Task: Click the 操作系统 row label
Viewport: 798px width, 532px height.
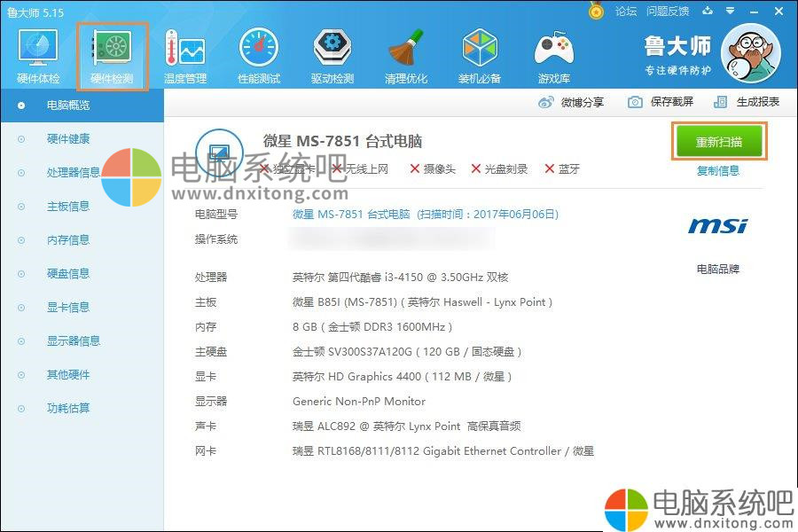Action: pyautogui.click(x=216, y=239)
